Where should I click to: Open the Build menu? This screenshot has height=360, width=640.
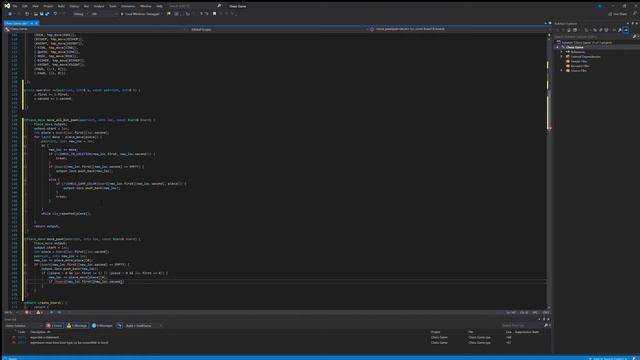tap(61, 6)
